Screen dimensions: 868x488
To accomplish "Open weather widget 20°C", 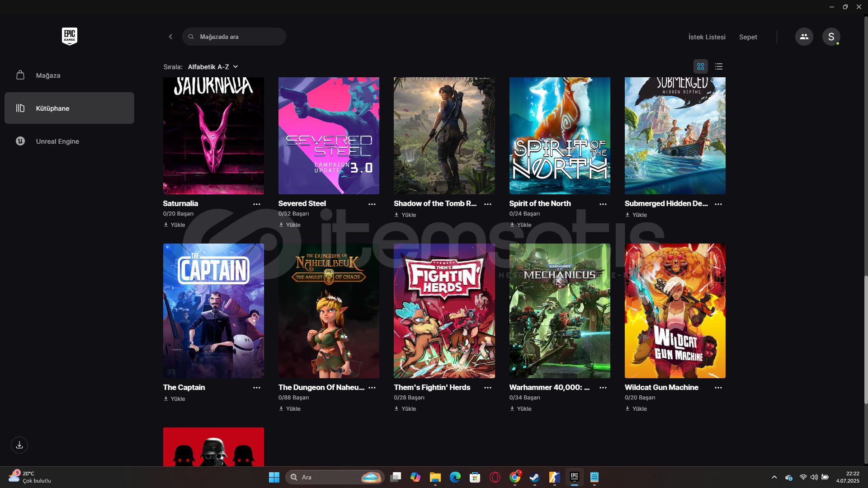I will (x=30, y=477).
